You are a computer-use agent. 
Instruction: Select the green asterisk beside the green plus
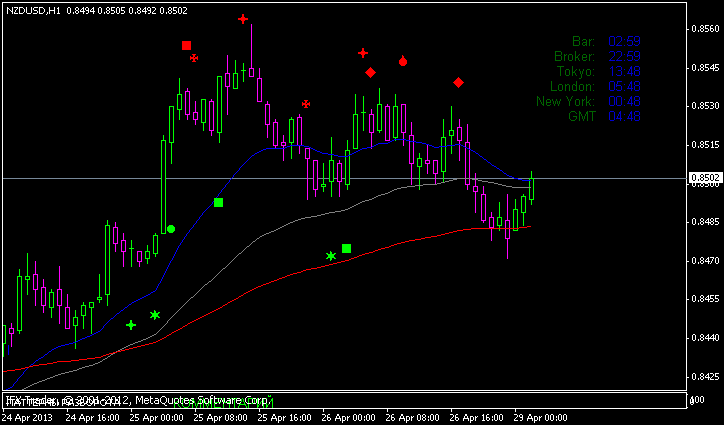coord(155,315)
